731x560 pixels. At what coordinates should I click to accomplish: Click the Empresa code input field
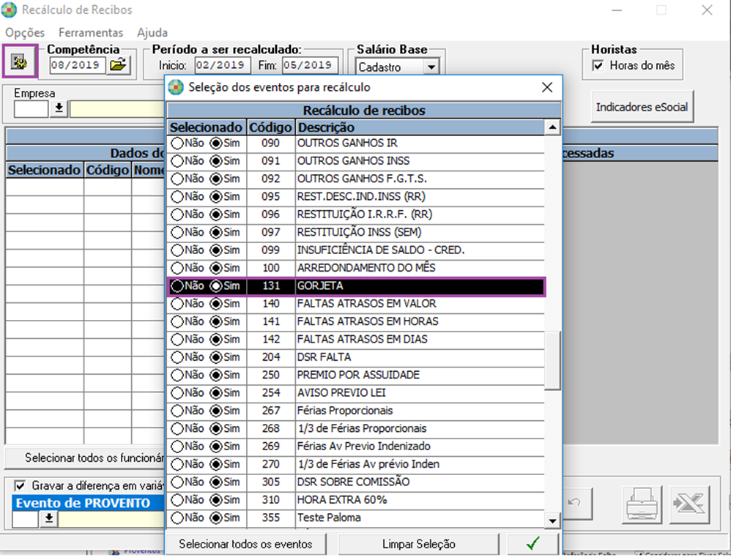point(31,109)
